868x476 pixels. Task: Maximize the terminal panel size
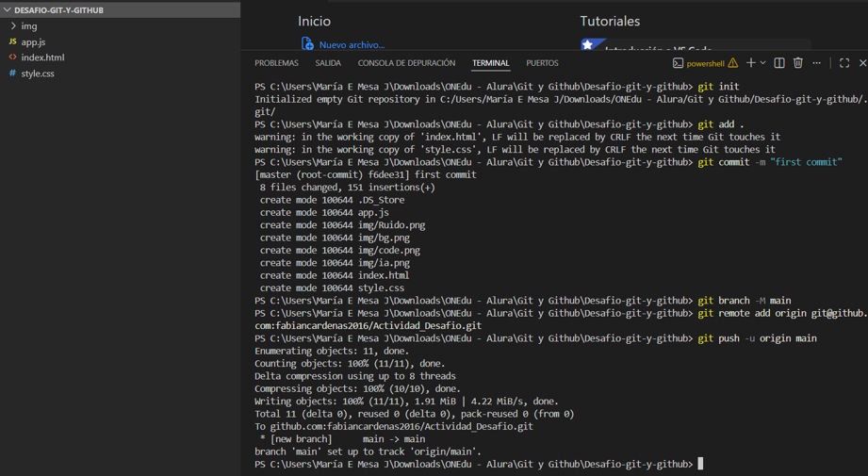coord(844,63)
